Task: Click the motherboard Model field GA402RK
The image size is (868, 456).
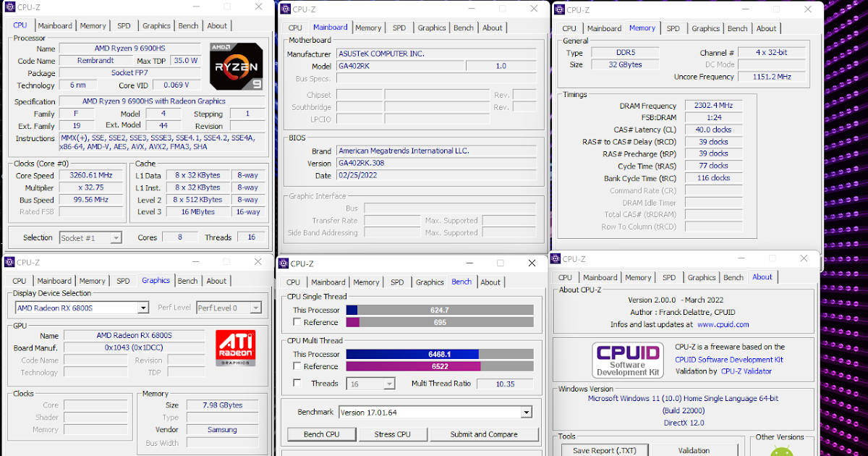Action: coord(399,66)
